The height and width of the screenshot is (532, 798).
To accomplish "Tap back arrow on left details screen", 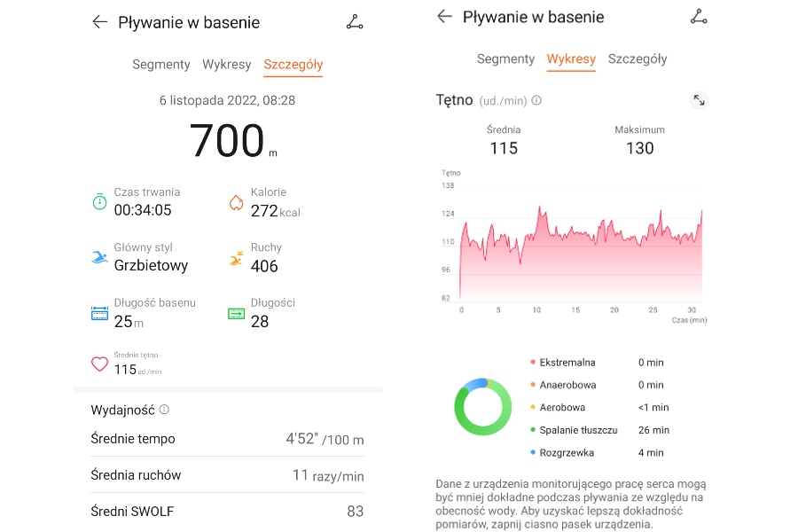I will (x=99, y=22).
